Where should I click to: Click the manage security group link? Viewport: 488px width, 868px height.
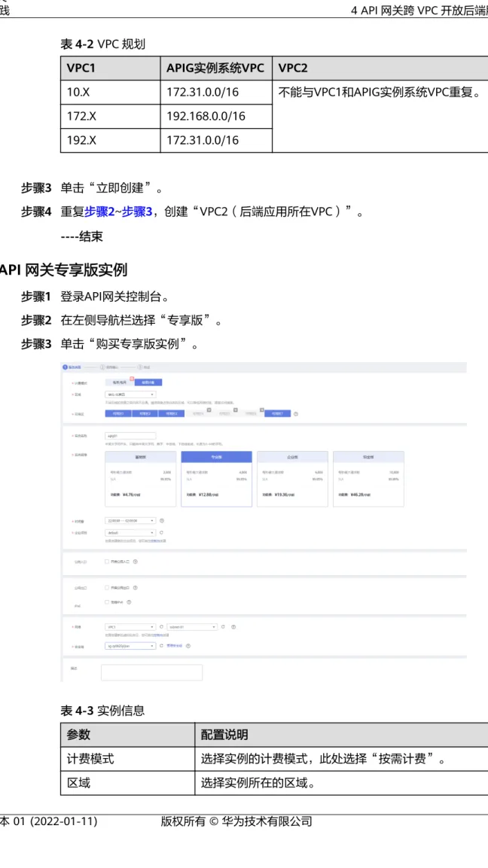pyautogui.click(x=175, y=645)
